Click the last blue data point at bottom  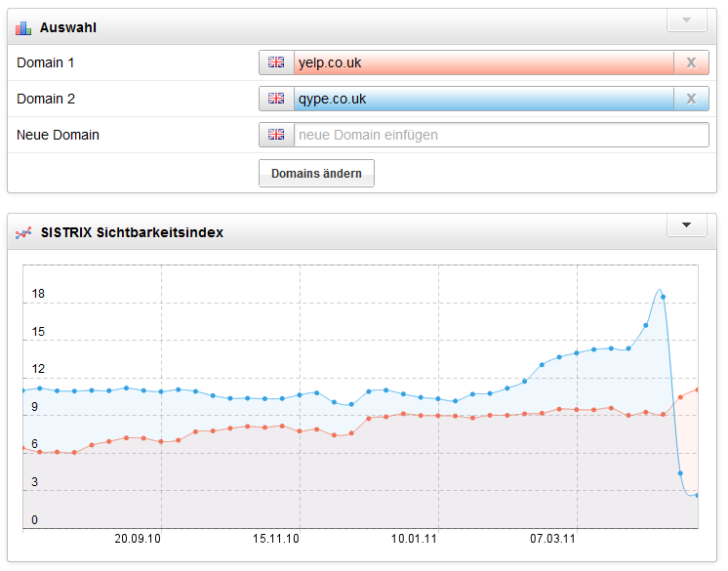(x=697, y=496)
